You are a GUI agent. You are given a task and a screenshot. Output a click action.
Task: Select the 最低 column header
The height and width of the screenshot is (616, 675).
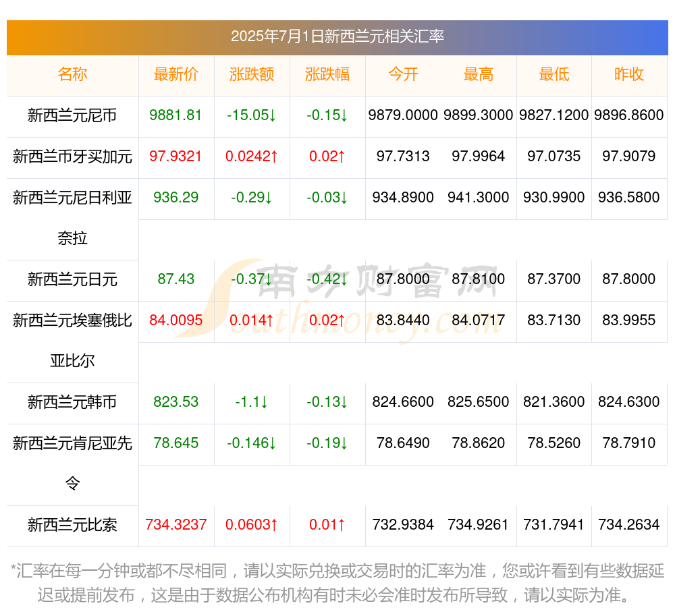coord(553,74)
